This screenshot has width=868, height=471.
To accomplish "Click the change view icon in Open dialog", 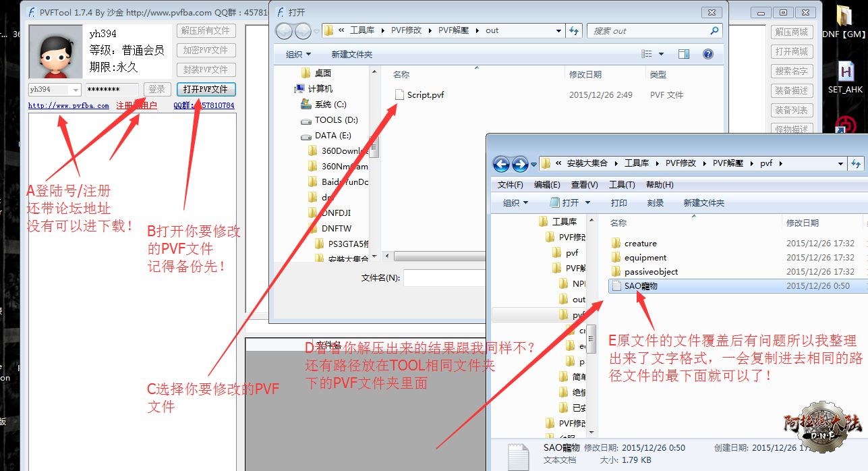I will click(x=647, y=54).
